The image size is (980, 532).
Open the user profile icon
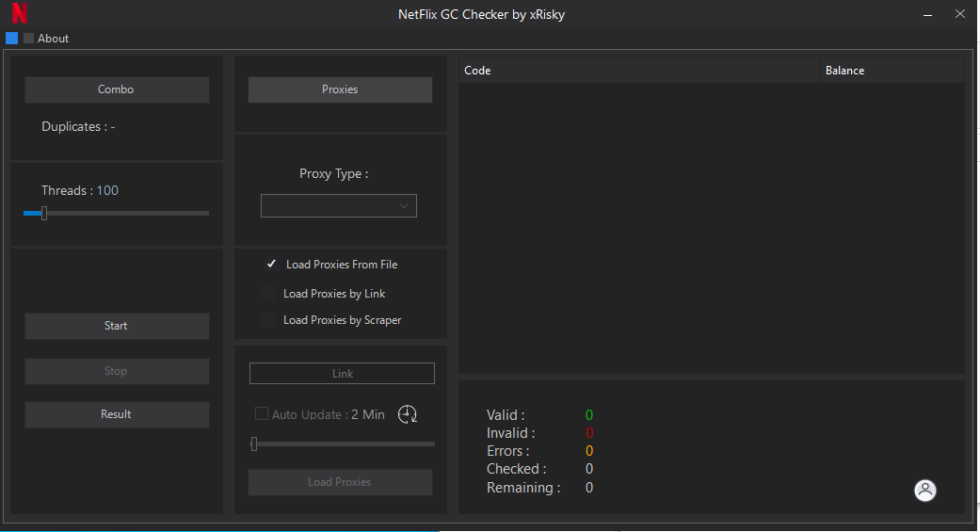pyautogui.click(x=925, y=490)
